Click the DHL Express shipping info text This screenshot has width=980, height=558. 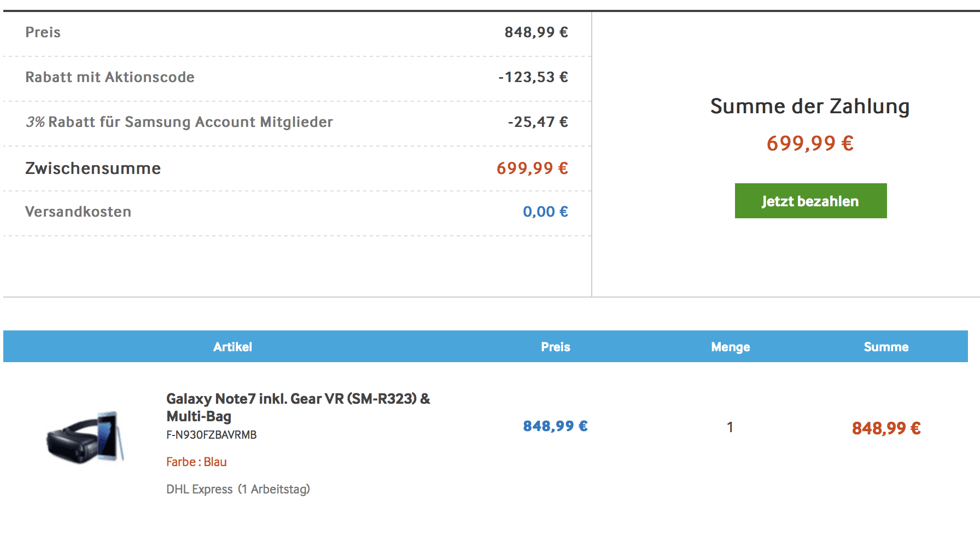[238, 489]
